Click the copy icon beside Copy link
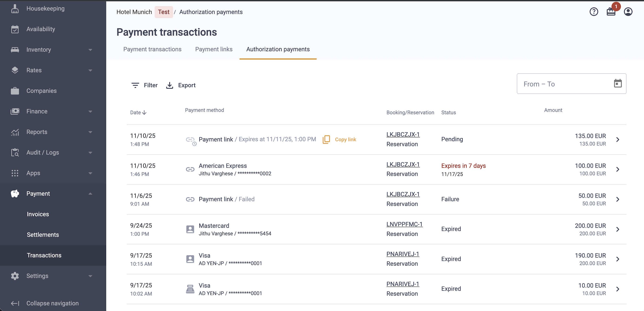The image size is (644, 311). [326, 139]
